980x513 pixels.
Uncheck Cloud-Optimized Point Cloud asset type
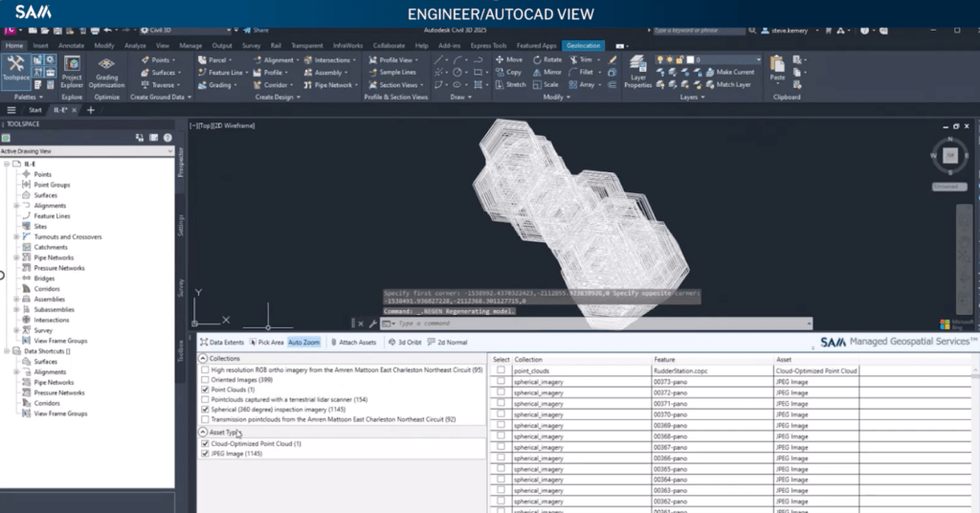[x=205, y=444]
